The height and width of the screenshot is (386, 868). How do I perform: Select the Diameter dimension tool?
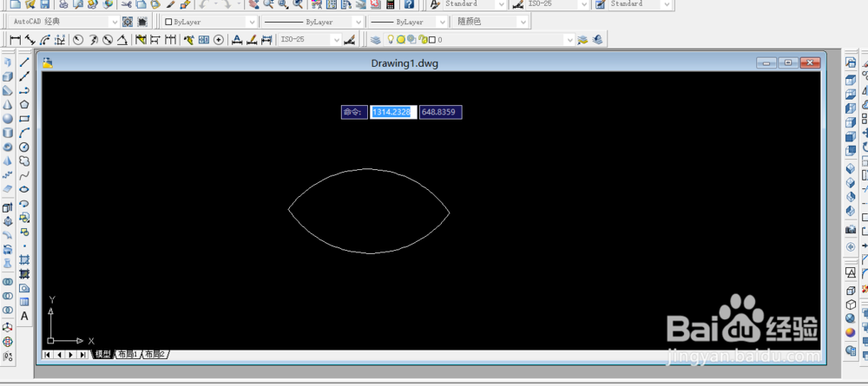[108, 40]
